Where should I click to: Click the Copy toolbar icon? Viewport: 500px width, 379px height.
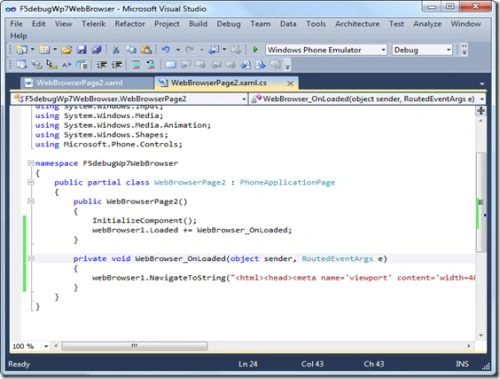(x=131, y=50)
